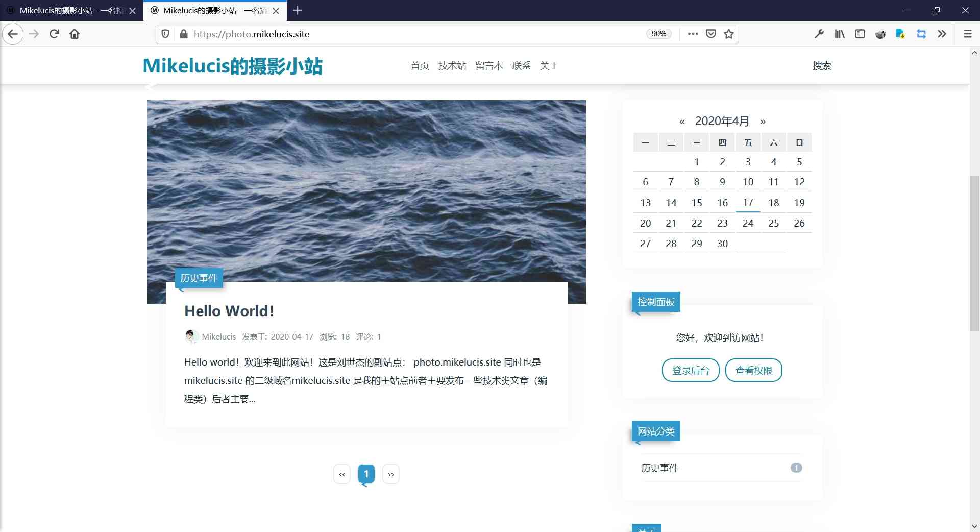
Task: Close the active second tab
Action: 276,11
